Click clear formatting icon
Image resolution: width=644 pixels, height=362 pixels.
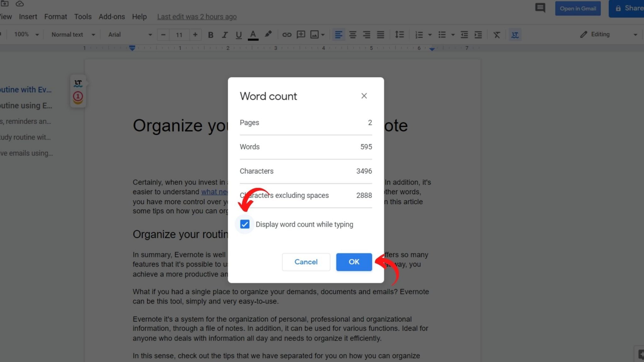pyautogui.click(x=497, y=35)
